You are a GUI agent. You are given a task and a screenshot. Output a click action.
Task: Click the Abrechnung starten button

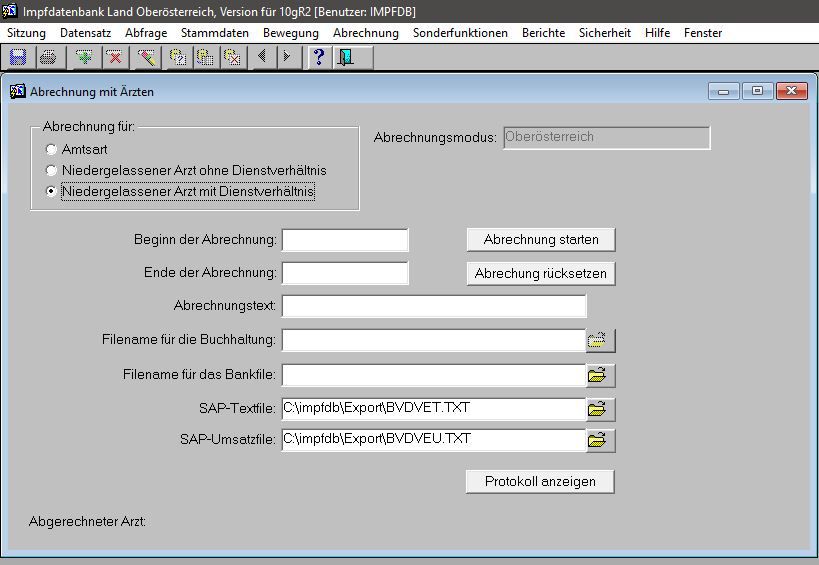(x=540, y=240)
